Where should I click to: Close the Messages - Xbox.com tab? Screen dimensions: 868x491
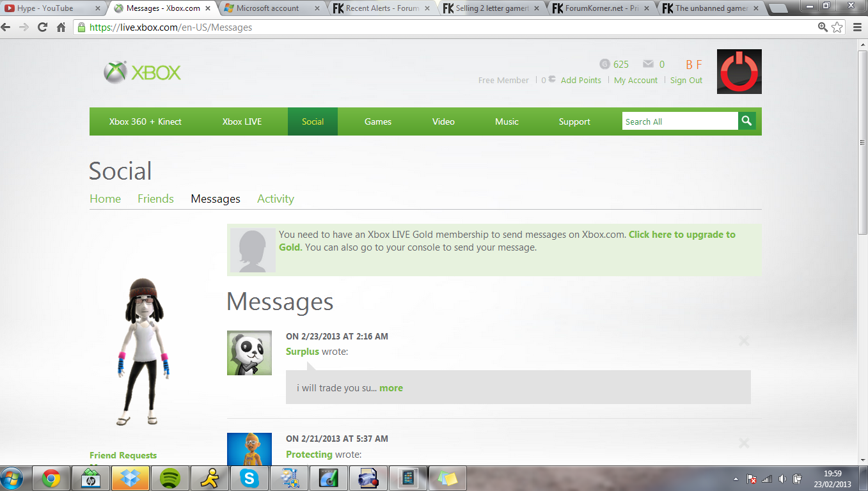pos(208,8)
